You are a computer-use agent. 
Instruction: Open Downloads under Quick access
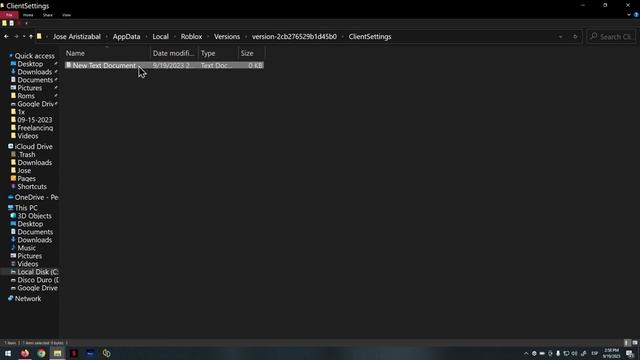[34, 72]
